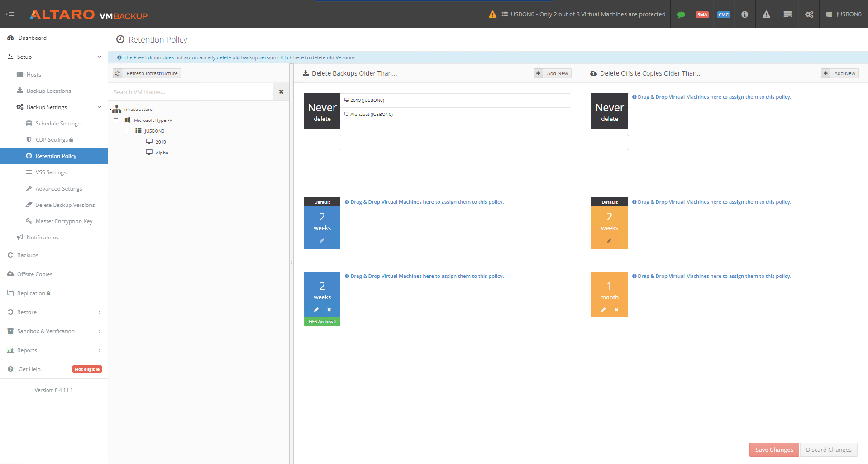The height and width of the screenshot is (464, 868).
Task: Add New backup retention policy
Action: click(553, 73)
